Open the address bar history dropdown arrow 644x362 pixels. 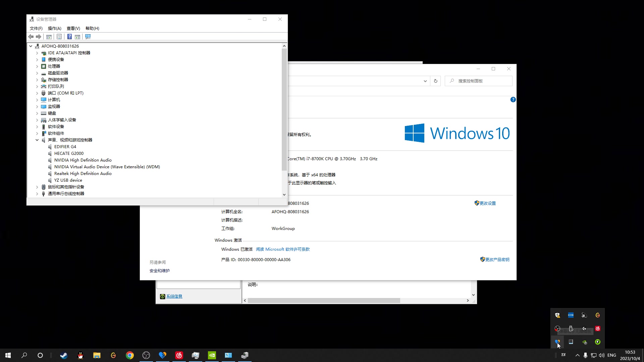425,81
